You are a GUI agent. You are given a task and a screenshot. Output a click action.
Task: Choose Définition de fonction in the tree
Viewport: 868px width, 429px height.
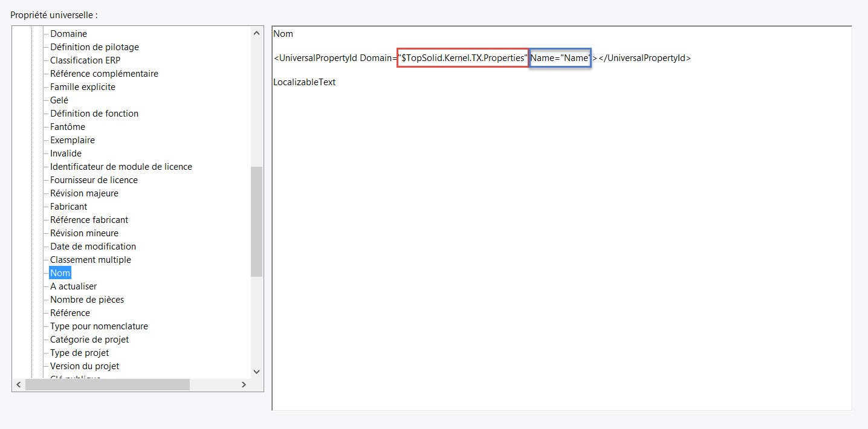pos(94,114)
